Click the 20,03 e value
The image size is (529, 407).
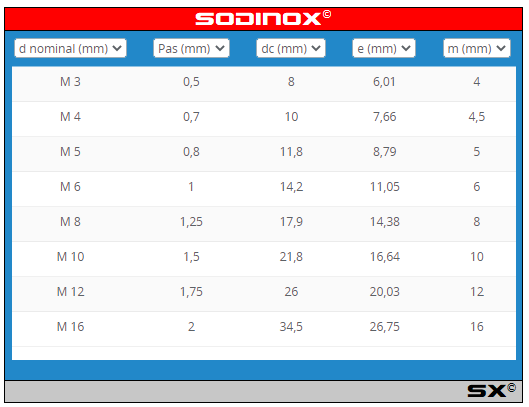point(384,292)
